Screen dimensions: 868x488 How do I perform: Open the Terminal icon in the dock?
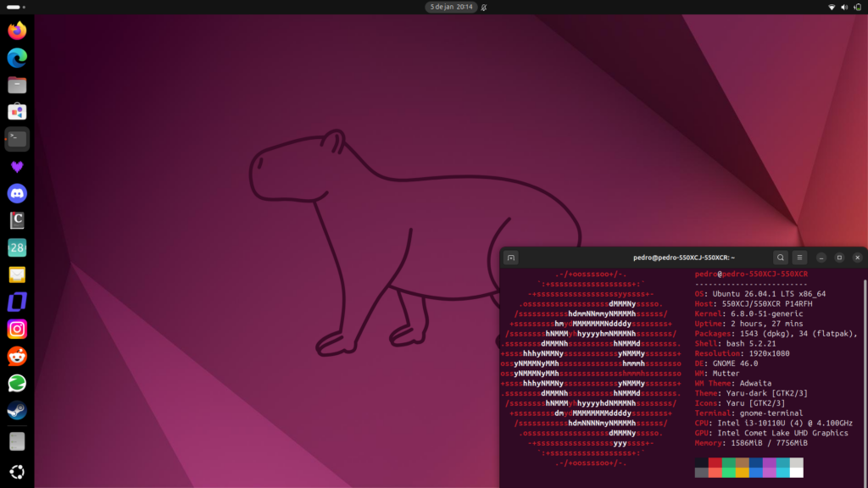pyautogui.click(x=17, y=139)
